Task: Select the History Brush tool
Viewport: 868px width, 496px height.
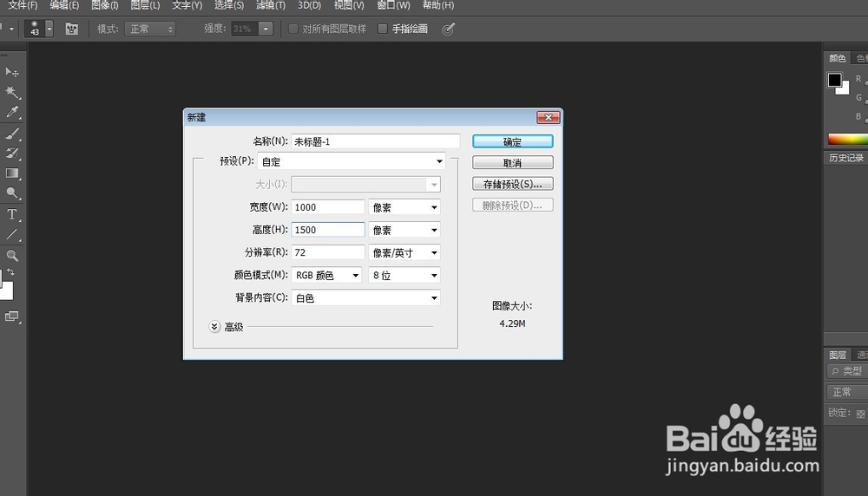Action: [11, 153]
